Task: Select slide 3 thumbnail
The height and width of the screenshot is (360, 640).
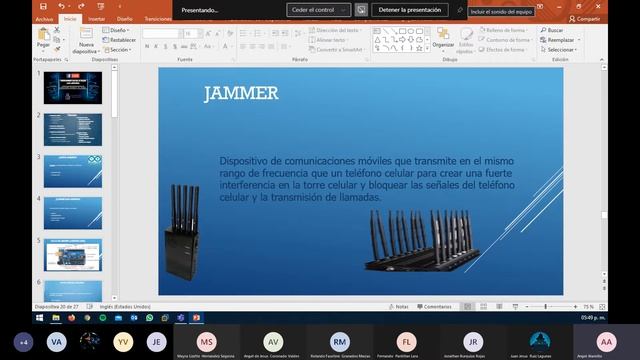Action: (x=73, y=171)
